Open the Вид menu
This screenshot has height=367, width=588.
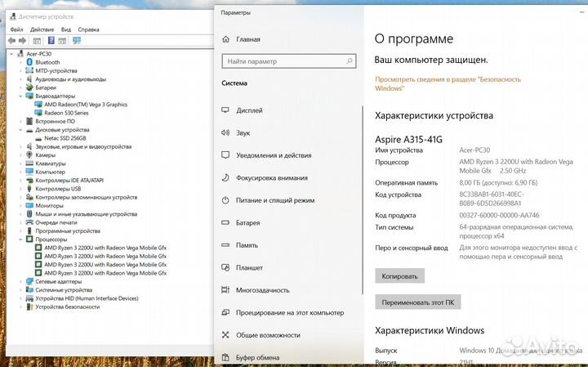65,29
